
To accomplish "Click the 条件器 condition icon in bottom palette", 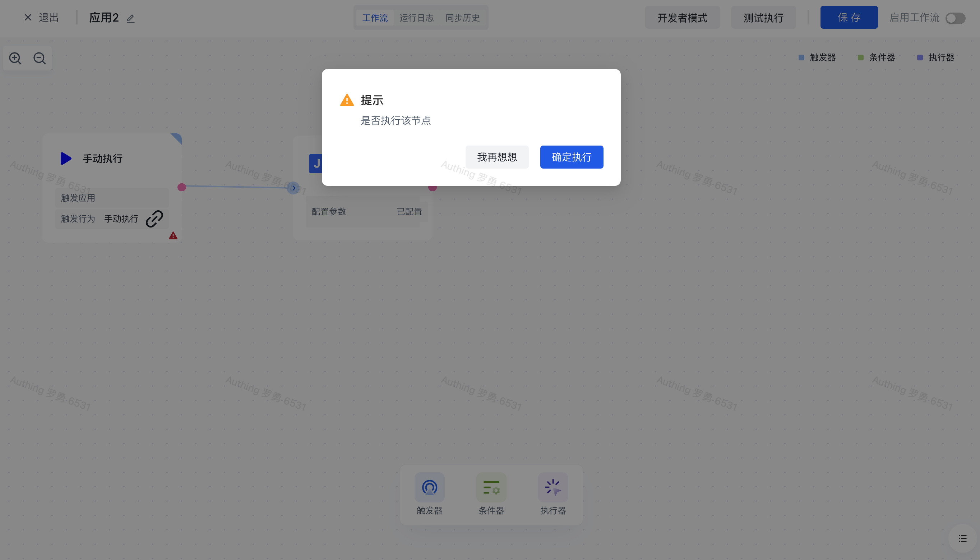I will tap(491, 487).
